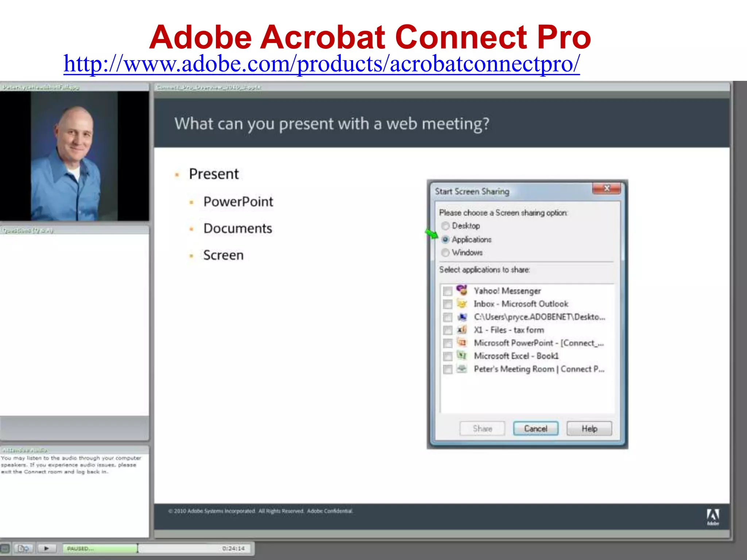The width and height of the screenshot is (747, 560).
Task: Click the page settings icon beside play
Action: click(x=24, y=548)
